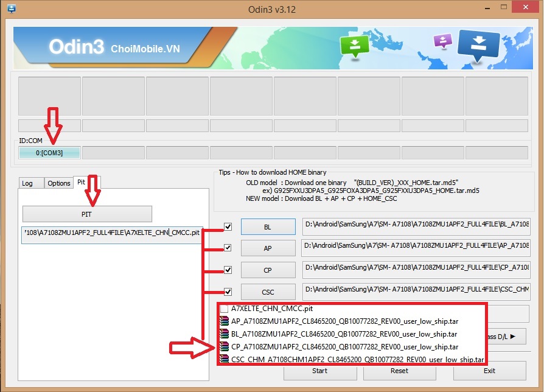This screenshot has height=392, width=544.
Task: Click the BL file path field
Action: point(416,226)
